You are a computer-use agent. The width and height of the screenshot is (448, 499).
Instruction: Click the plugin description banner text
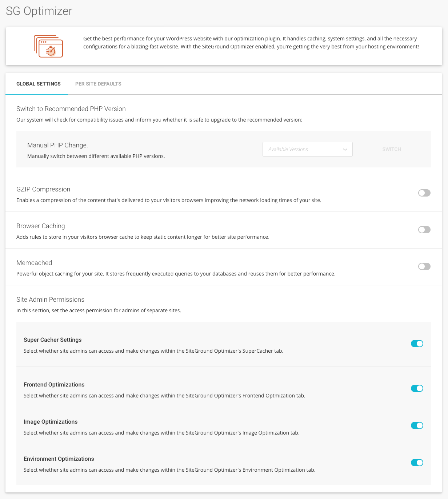pyautogui.click(x=251, y=43)
